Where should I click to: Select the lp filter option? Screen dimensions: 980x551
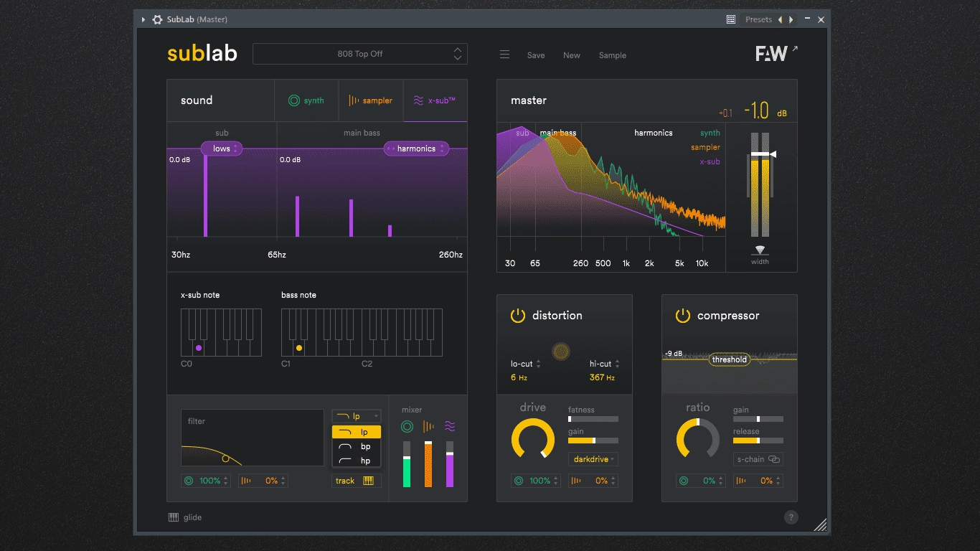(x=357, y=432)
